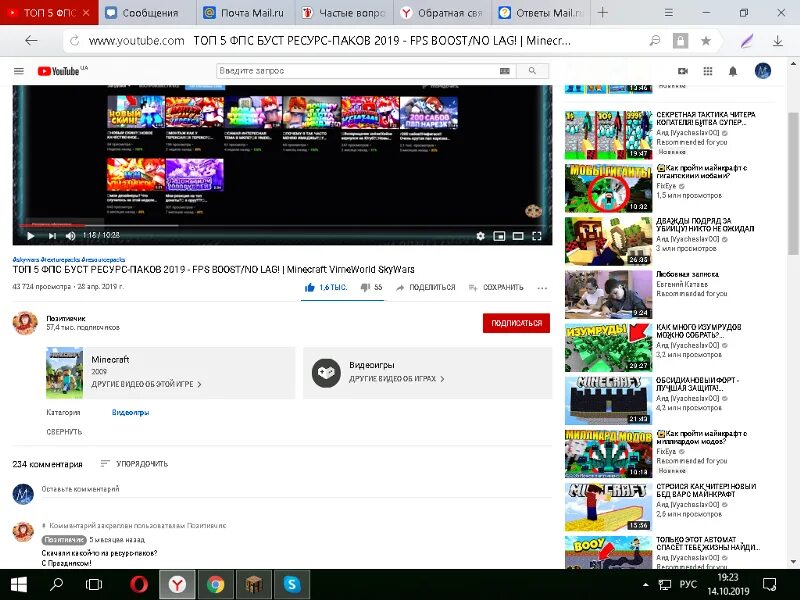Open the YouTube hamburger menu

point(19,71)
